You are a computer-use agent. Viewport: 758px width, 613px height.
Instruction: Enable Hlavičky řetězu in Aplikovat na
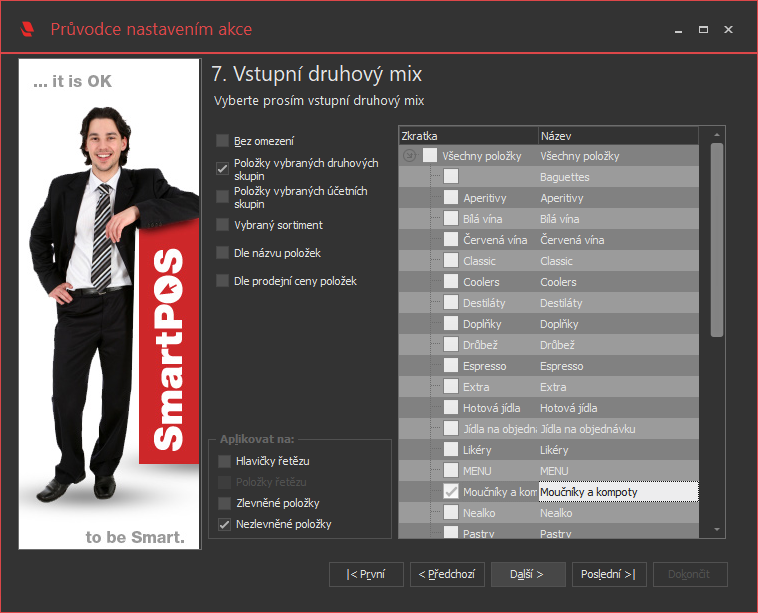pos(224,461)
